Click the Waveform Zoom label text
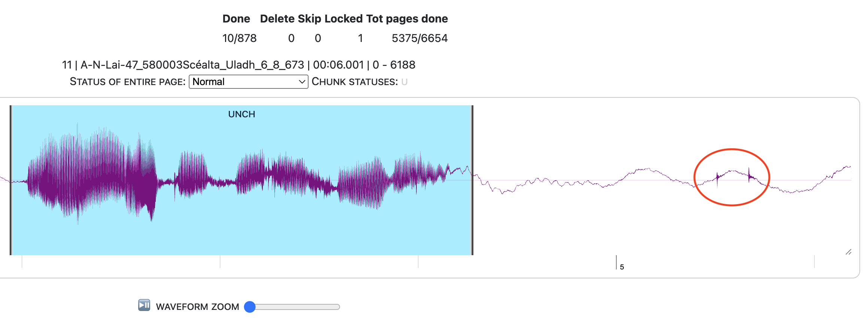868x335 pixels. pos(197,307)
